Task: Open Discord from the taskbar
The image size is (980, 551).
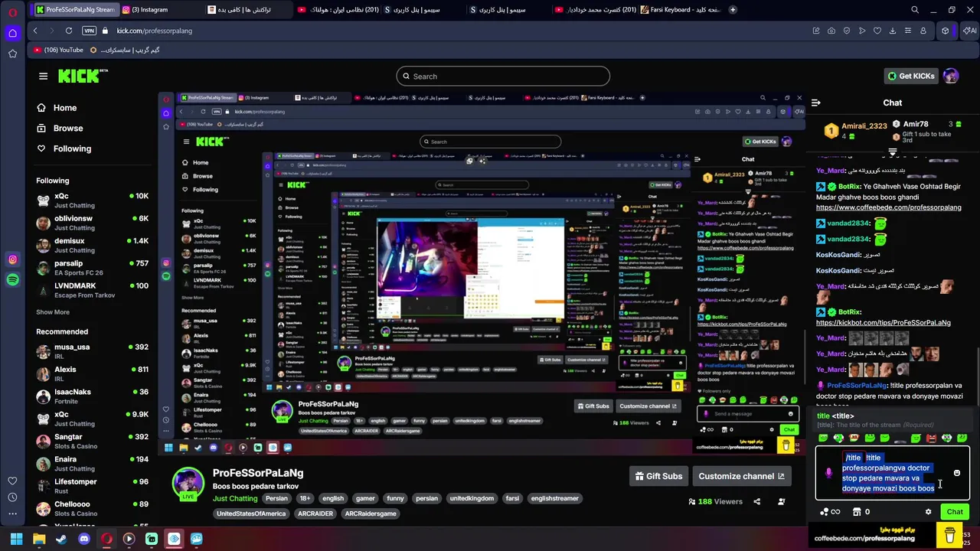Action: tap(84, 539)
